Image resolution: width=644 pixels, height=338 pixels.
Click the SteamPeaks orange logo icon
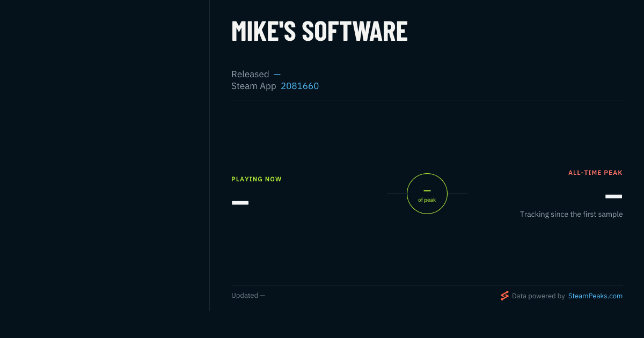[x=504, y=296]
